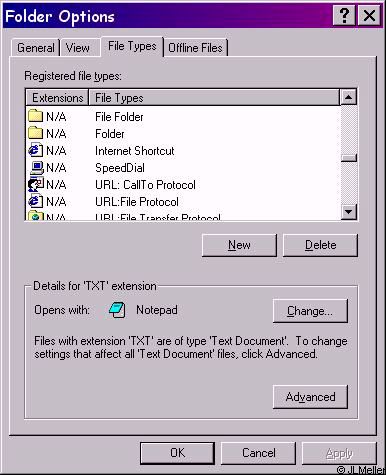Click the URL:File Protocol icon
Image resolution: width=386 pixels, height=475 pixels.
[x=35, y=201]
